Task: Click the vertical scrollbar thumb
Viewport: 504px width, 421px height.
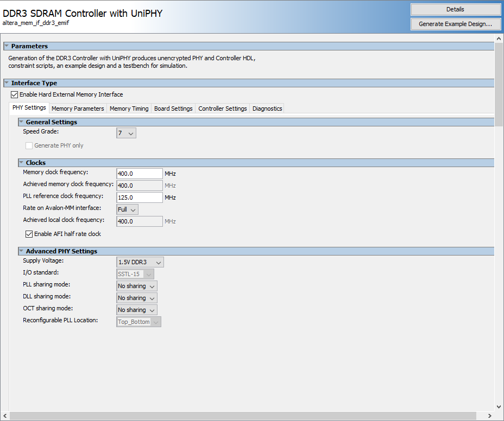Action: click(499, 85)
